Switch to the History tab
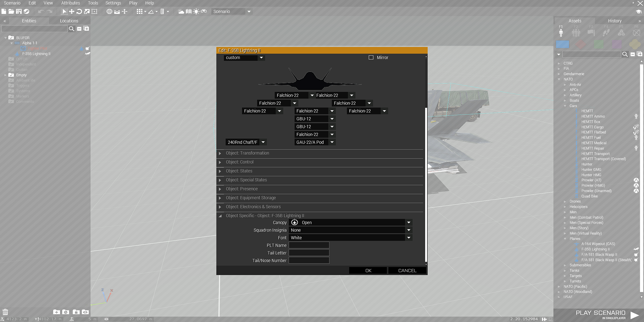 (x=614, y=21)
